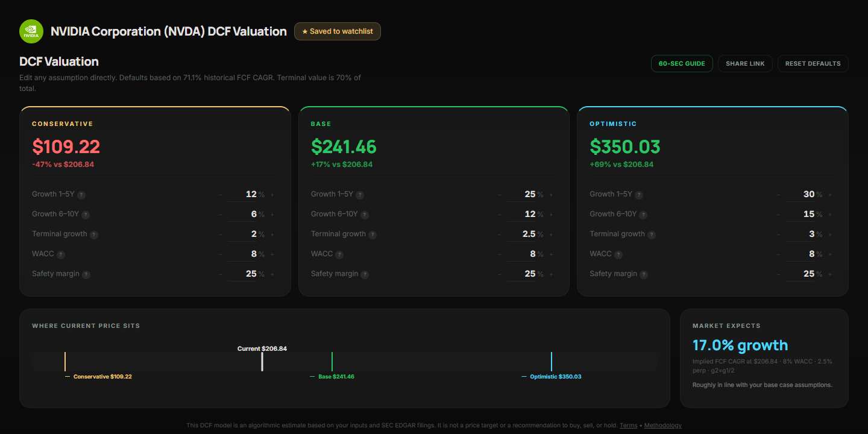Increase Base Growth 6–10Y with plus

click(551, 215)
